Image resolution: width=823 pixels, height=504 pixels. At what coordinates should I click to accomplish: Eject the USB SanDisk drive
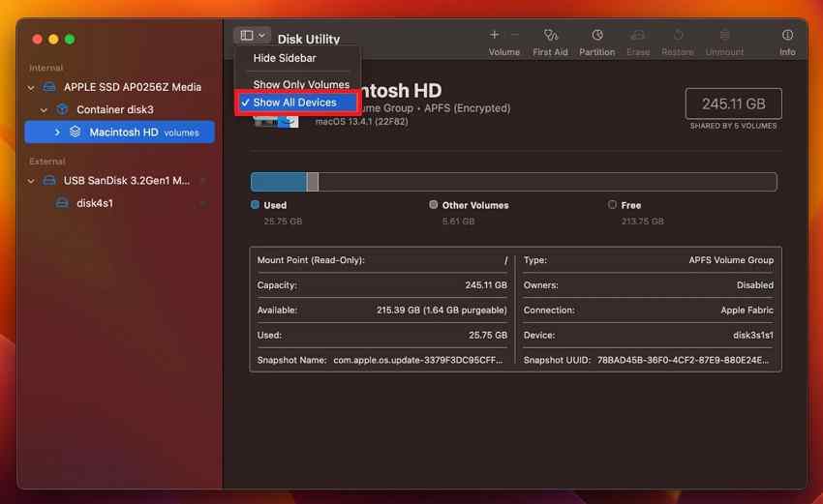pyautogui.click(x=202, y=181)
